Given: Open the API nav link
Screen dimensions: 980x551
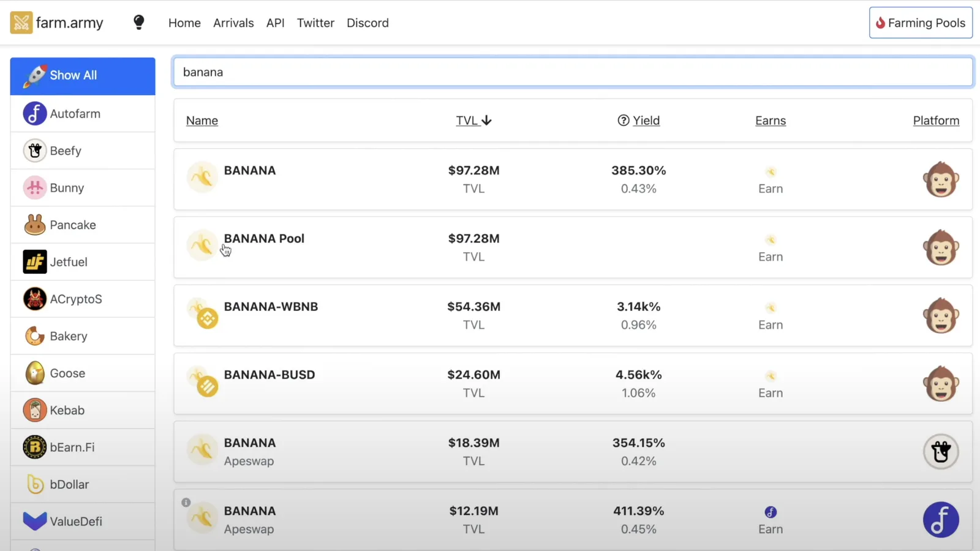Looking at the screenshot, I should (276, 23).
